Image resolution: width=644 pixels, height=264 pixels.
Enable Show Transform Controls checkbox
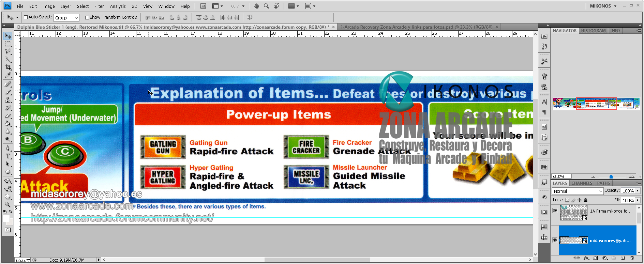87,17
